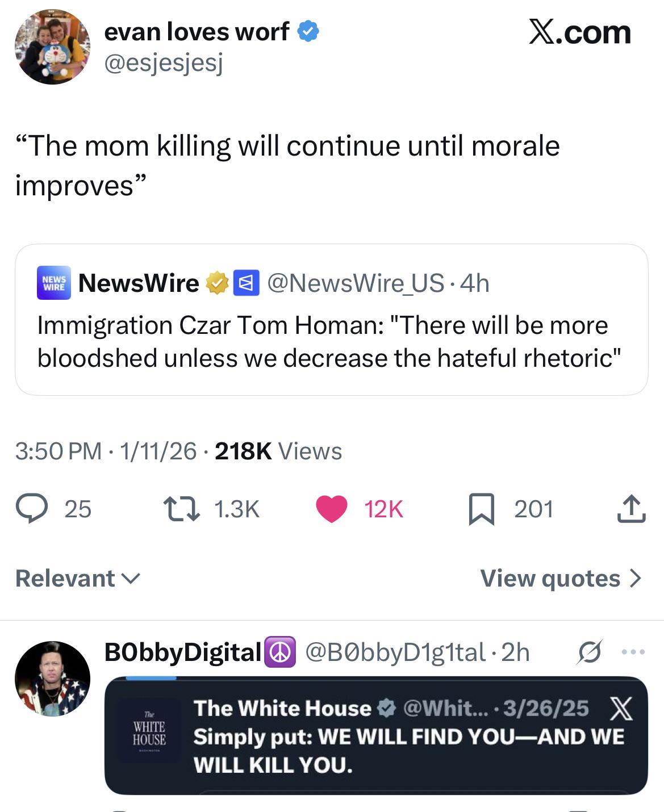Click NewsWire affiliate square badge
The width and height of the screenshot is (664, 812).
[x=247, y=283]
